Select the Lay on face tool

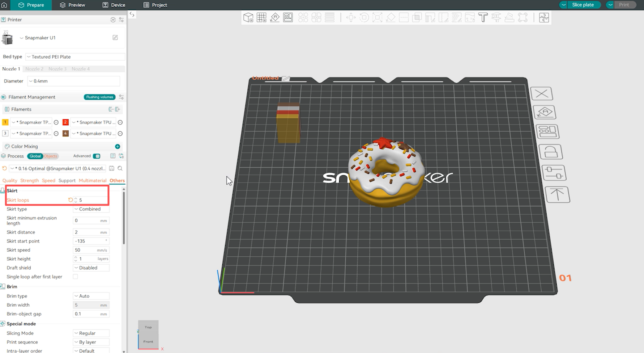point(391,17)
